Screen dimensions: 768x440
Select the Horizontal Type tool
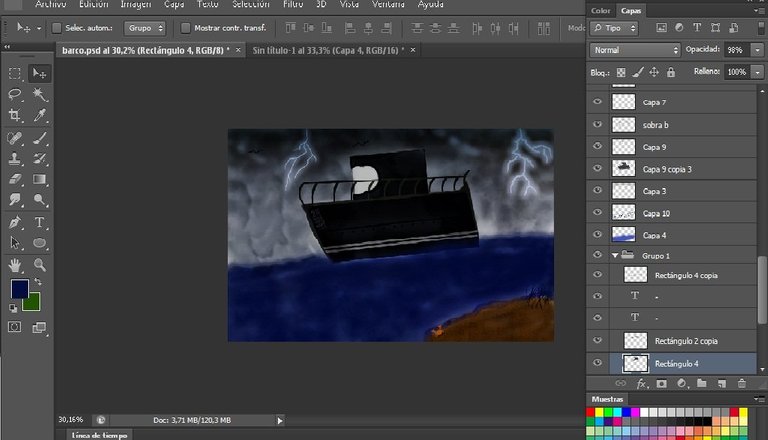tap(40, 222)
